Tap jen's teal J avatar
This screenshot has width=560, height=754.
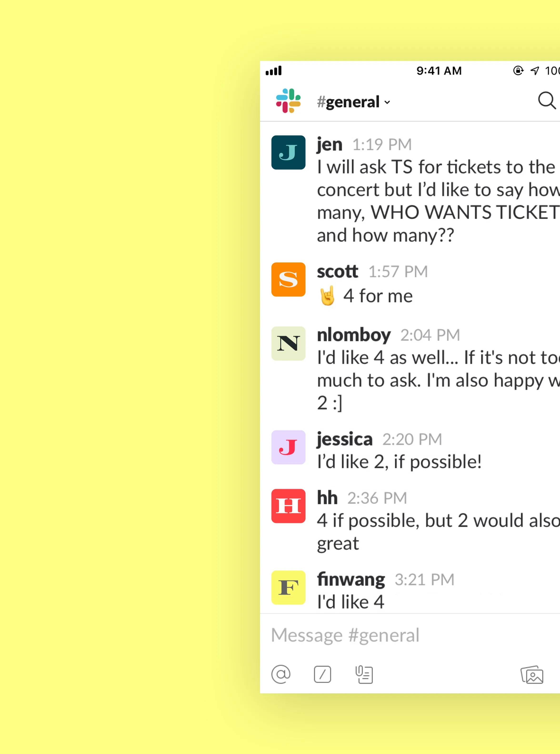tap(288, 153)
